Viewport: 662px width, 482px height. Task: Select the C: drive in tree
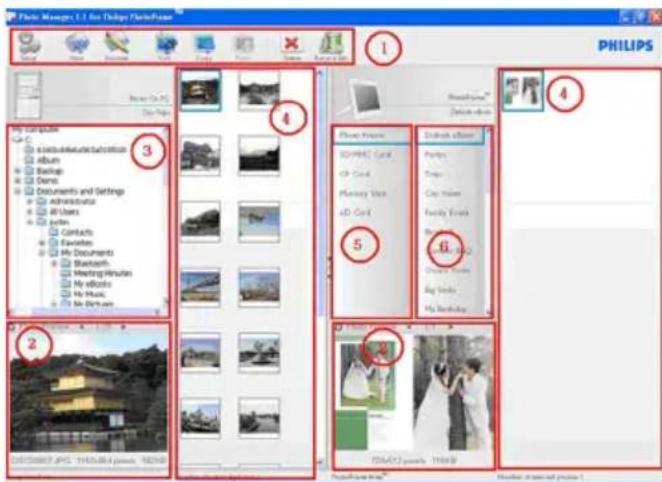[x=22, y=140]
